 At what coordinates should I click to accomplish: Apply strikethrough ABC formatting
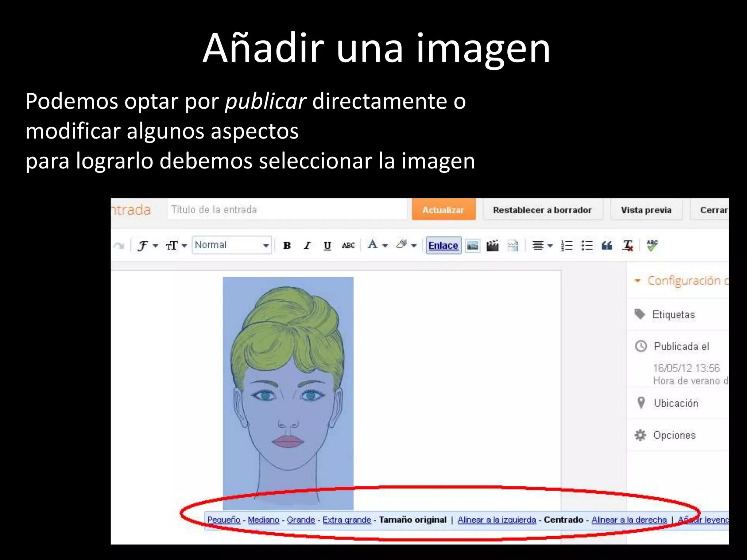click(348, 245)
